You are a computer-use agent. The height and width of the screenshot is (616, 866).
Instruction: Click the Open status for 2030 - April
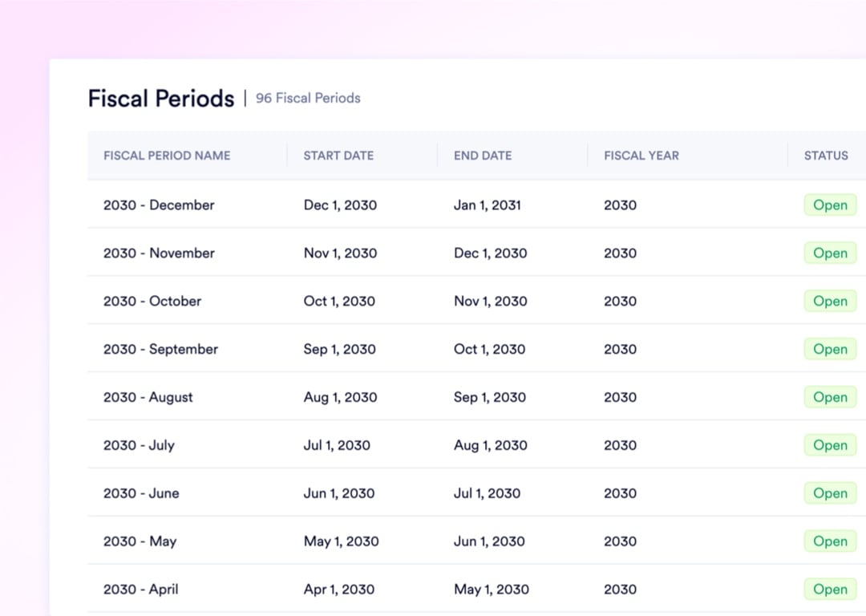[830, 590]
